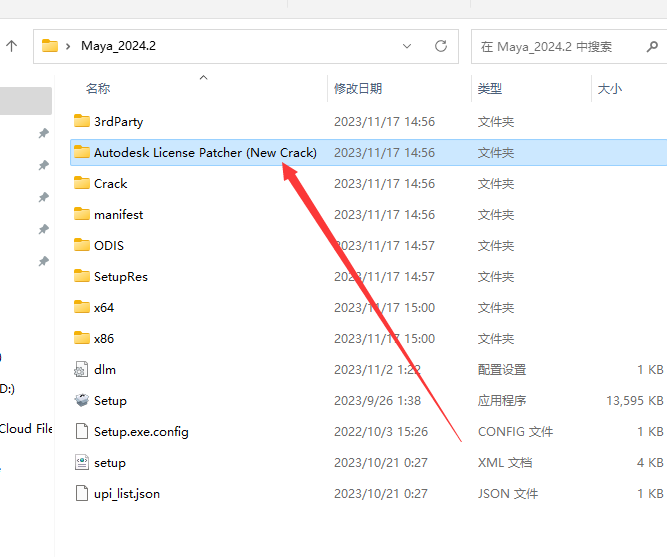The width and height of the screenshot is (667, 557).
Task: Click the 3rdParty folder icon
Action: pos(82,122)
